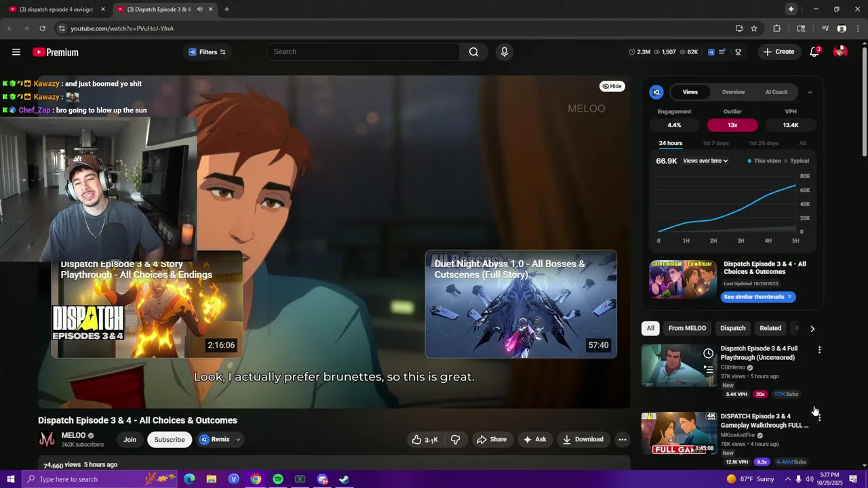Click the Ask button
This screenshot has width=868, height=488.
coord(534,439)
